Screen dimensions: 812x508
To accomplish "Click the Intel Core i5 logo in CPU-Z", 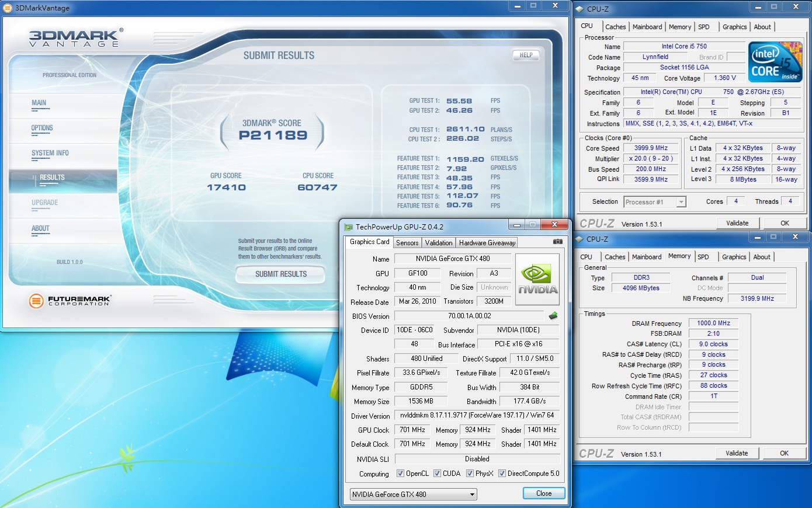I will [x=776, y=61].
